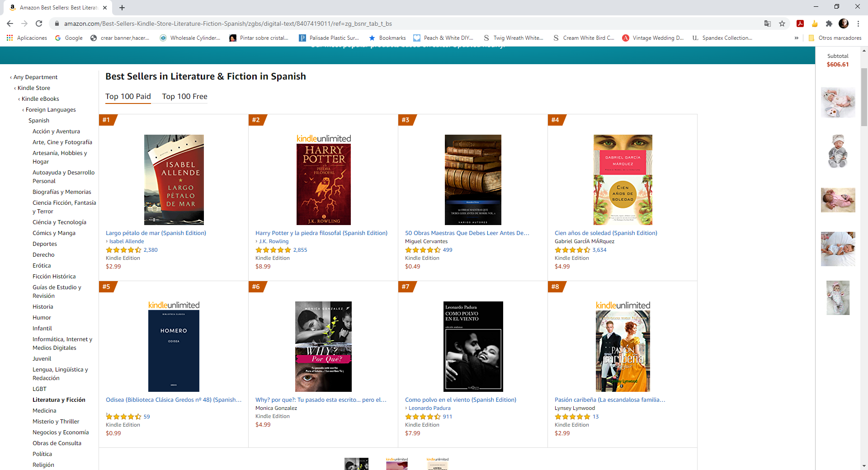Select the Top 100 Paid tab

pos(128,96)
